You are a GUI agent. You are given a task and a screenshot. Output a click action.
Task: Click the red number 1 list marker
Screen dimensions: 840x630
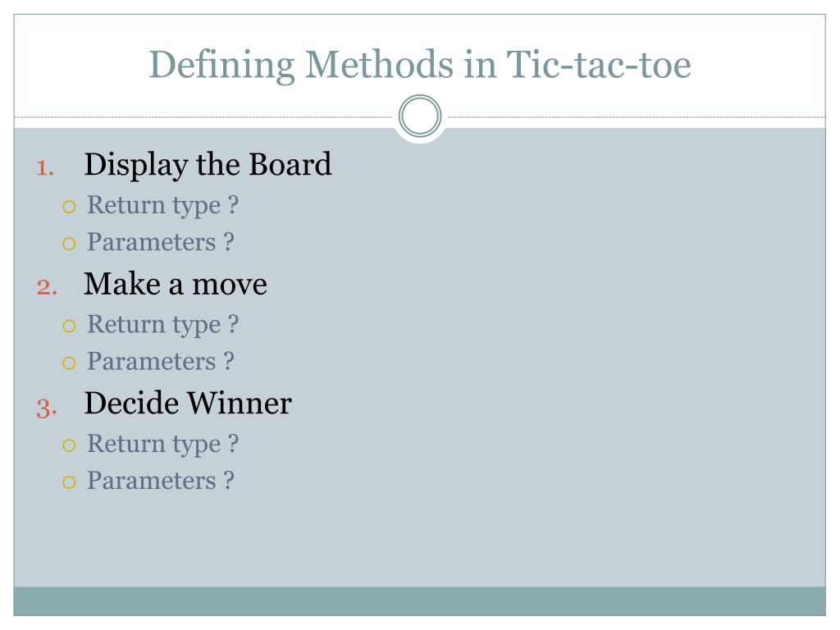pos(45,167)
